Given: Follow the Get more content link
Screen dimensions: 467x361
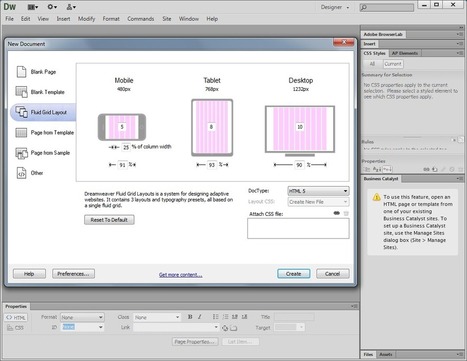Looking at the screenshot, I should click(181, 275).
